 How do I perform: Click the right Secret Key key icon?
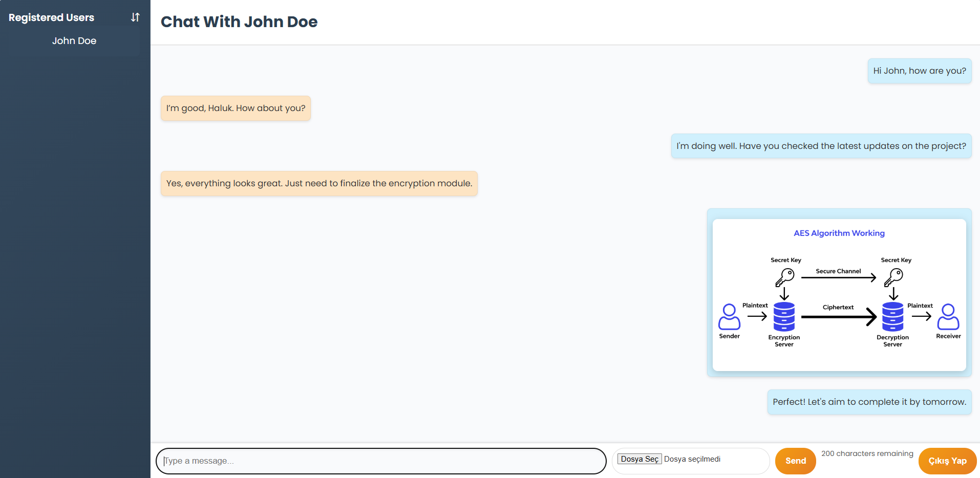tap(894, 276)
